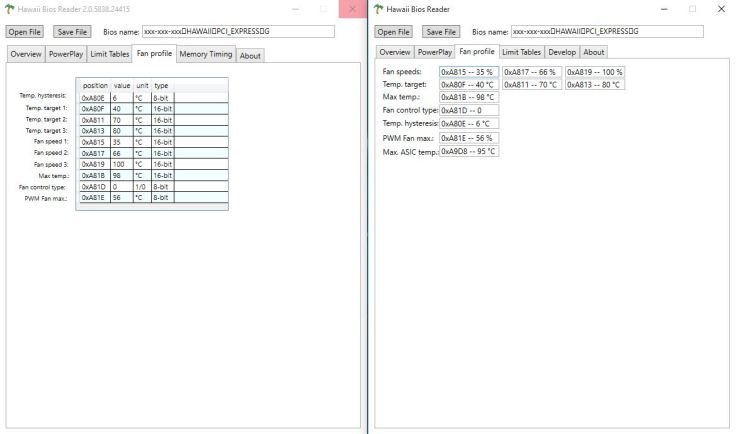Close the left Hawaii Bios Reader 2.0 window
Screen dimensions: 736x434
352,9
